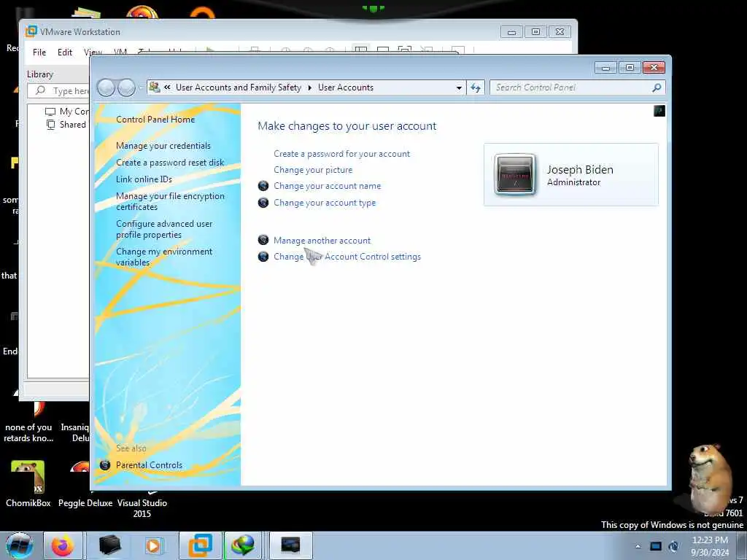Click the black box taskbar icon

click(x=109, y=545)
